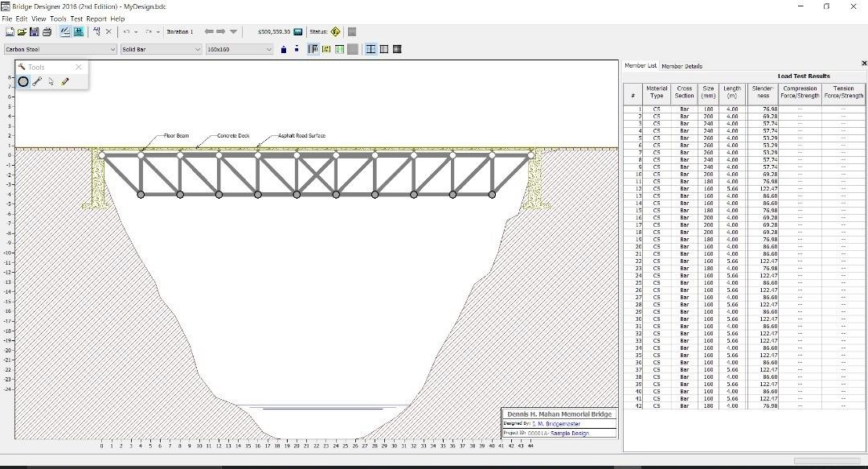Click the increase member size icon
Screen dimensions: 868x469
[284, 49]
